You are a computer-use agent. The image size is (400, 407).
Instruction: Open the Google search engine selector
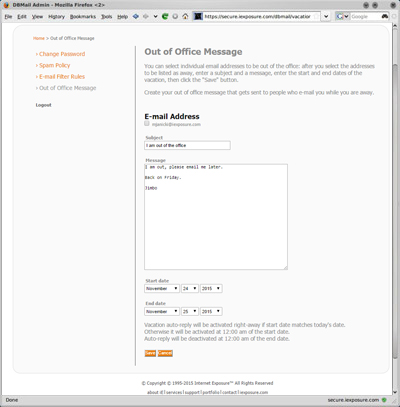click(x=342, y=16)
